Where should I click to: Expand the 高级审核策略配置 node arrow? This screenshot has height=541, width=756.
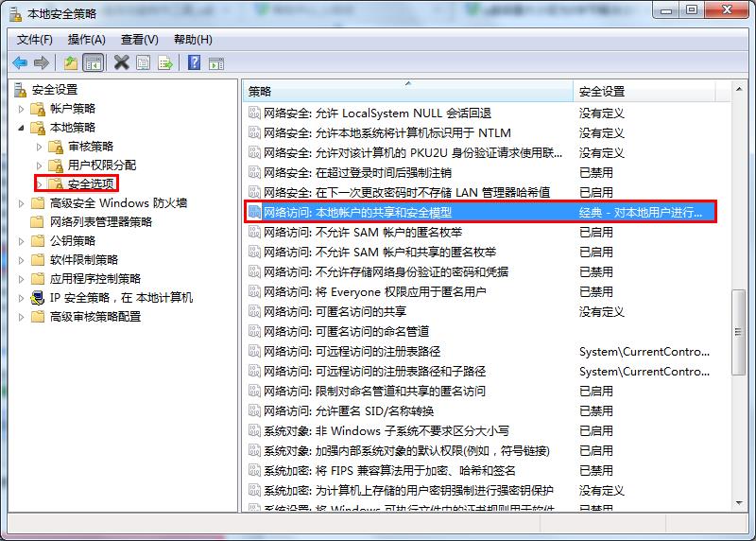pos(21,317)
